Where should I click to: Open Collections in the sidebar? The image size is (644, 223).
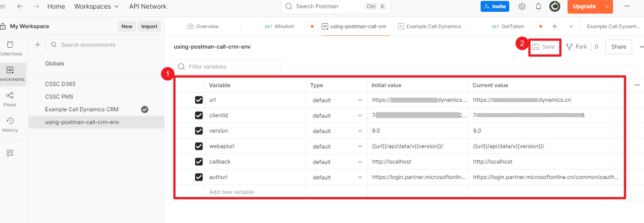[x=10, y=48]
